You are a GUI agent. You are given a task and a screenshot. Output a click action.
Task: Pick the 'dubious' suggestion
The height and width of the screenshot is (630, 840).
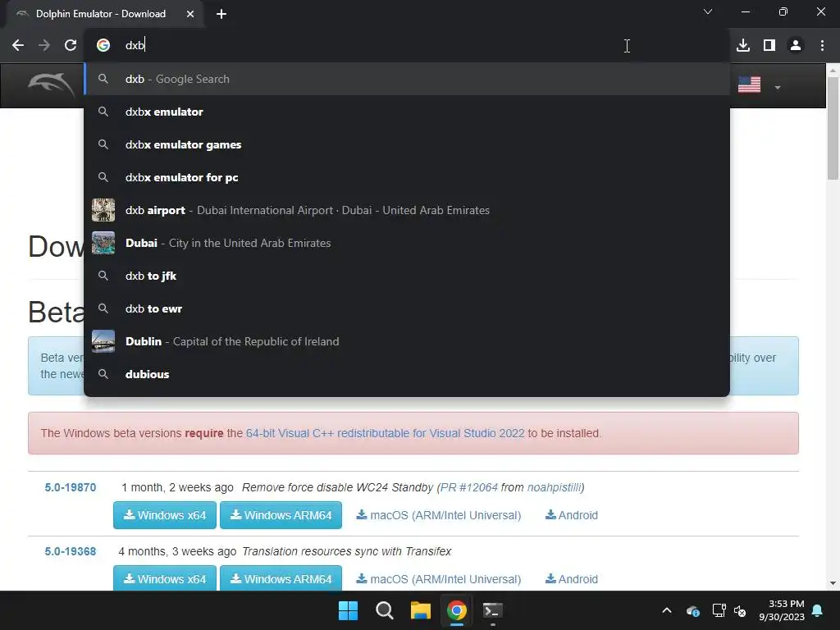[x=407, y=374]
